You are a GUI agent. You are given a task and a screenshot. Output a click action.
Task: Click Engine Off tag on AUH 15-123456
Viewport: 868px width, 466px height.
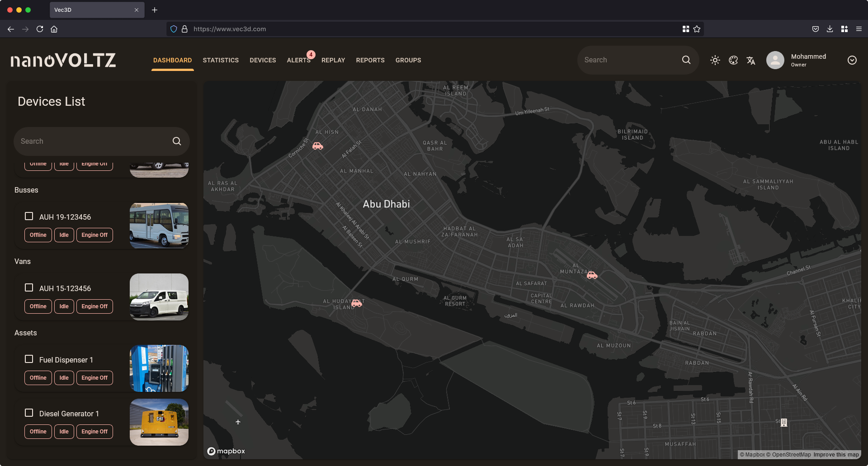[94, 306]
